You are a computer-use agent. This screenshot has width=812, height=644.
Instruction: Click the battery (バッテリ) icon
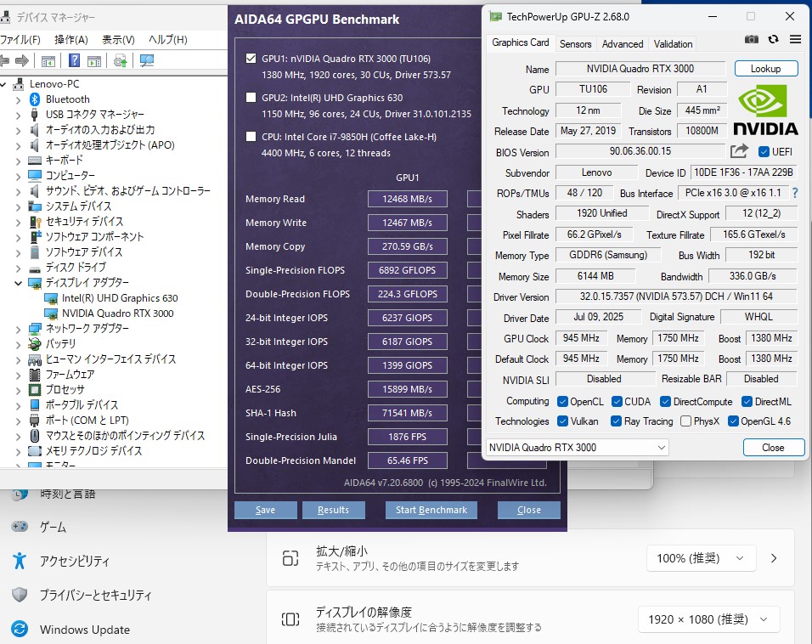point(35,344)
